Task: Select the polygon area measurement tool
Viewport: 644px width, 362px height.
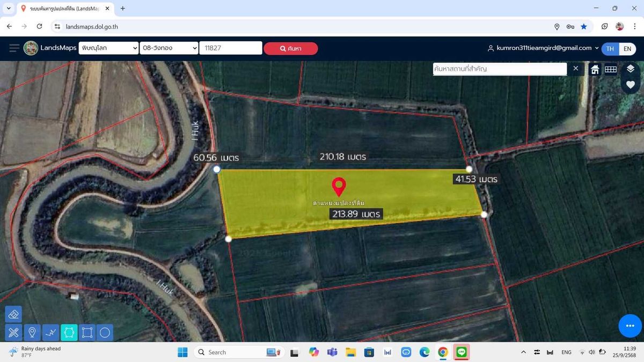Action: (69, 333)
